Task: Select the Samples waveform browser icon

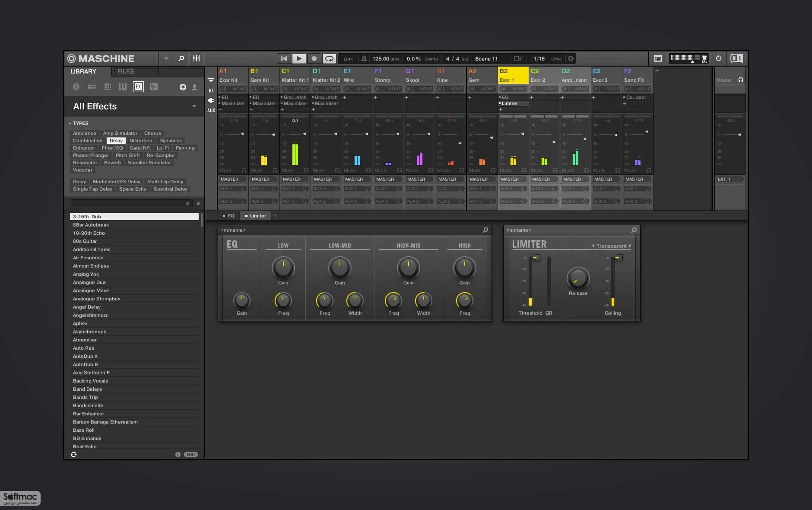Action: 154,87
